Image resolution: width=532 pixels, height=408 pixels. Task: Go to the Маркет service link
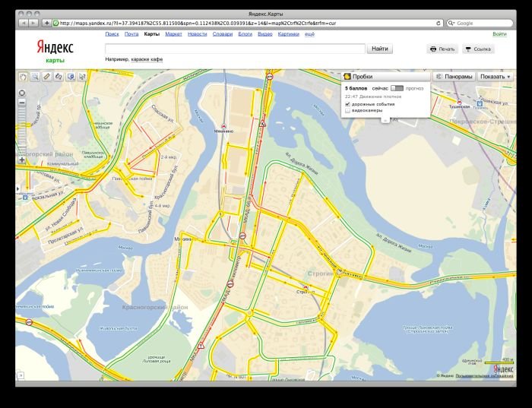(173, 34)
